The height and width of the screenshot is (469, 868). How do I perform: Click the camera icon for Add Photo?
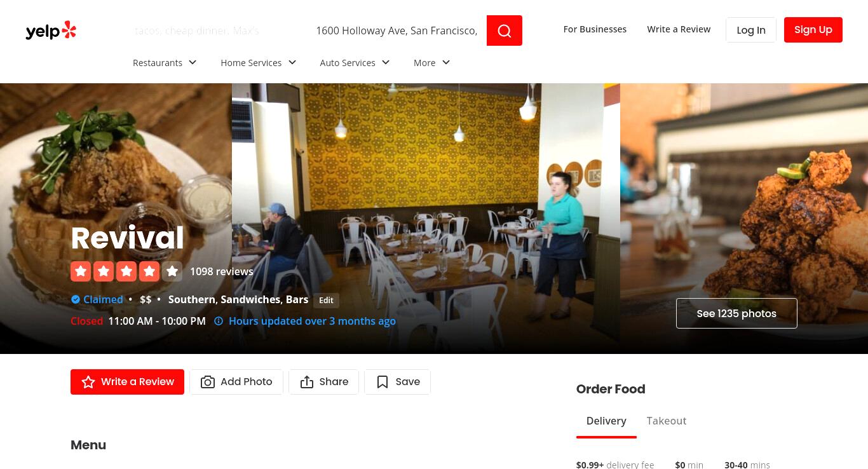click(207, 382)
